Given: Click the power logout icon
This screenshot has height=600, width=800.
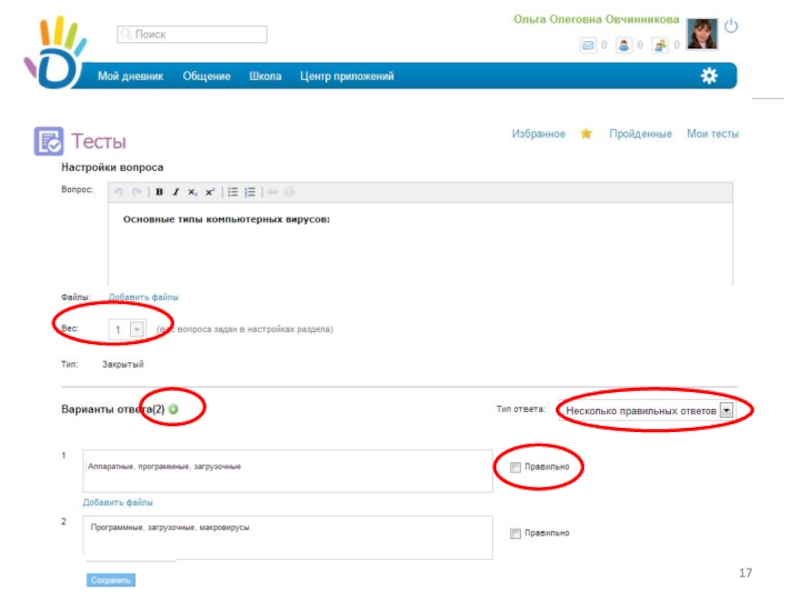Looking at the screenshot, I should coord(731,26).
